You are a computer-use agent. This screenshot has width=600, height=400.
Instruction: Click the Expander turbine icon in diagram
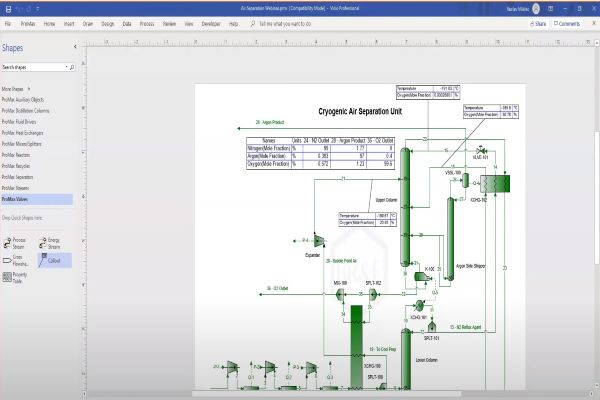coord(317,241)
